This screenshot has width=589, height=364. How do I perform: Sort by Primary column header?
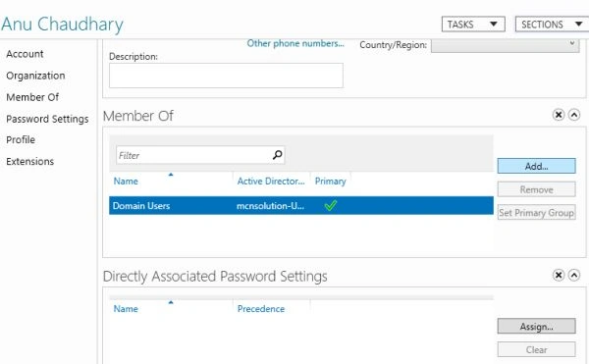pyautogui.click(x=330, y=182)
